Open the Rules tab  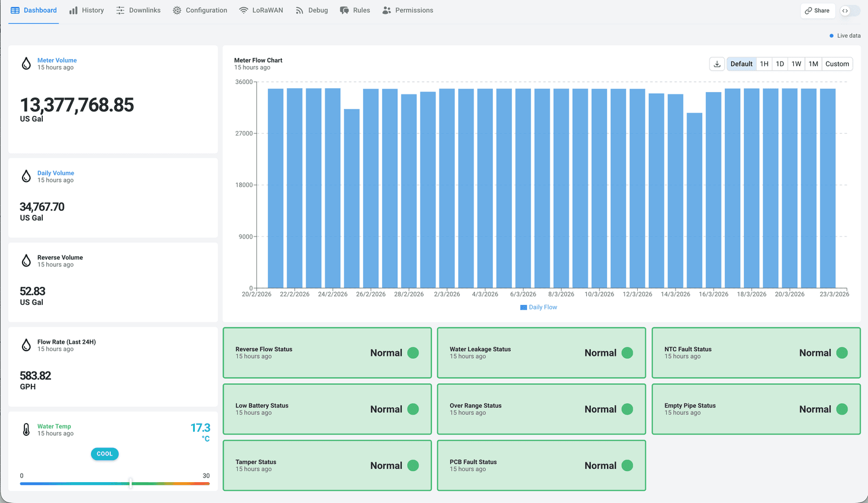tap(355, 10)
